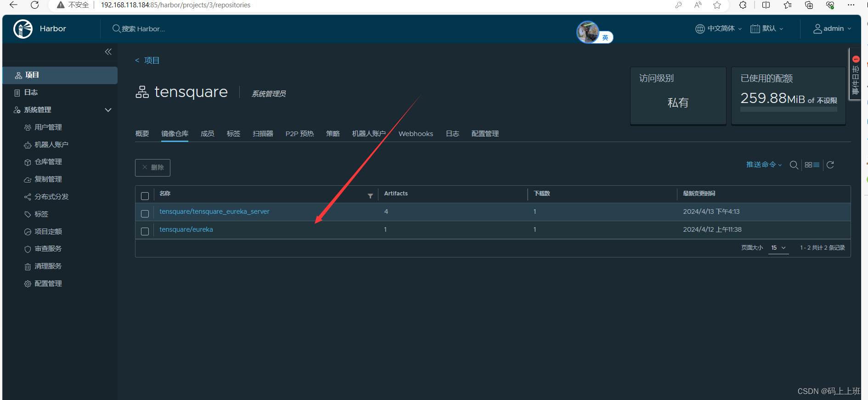Click the Harbor logo icon
This screenshot has width=868, height=400.
pyautogui.click(x=23, y=29)
